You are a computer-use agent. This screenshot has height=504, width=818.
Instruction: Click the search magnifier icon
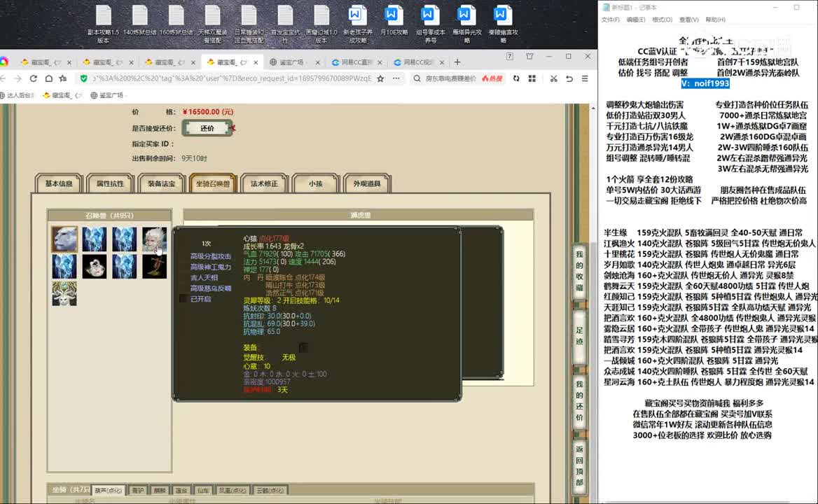pyautogui.click(x=417, y=78)
